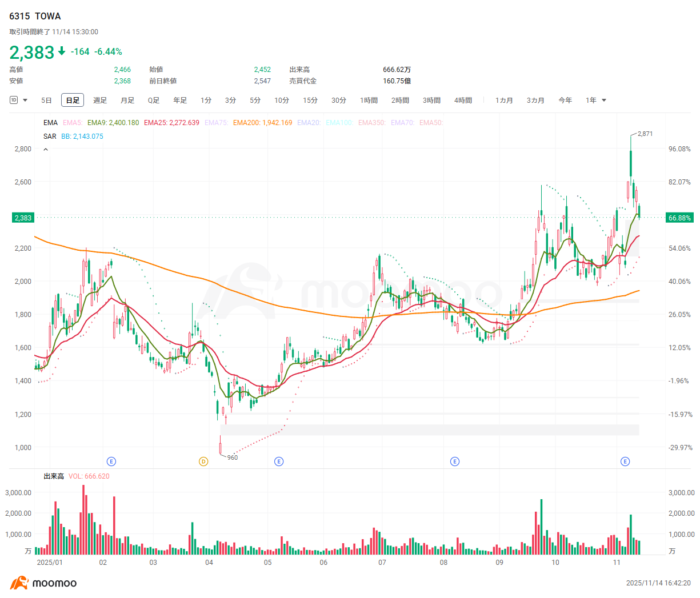Click the 出来高 666.62万 volume figure
700x598 pixels.
[397, 70]
